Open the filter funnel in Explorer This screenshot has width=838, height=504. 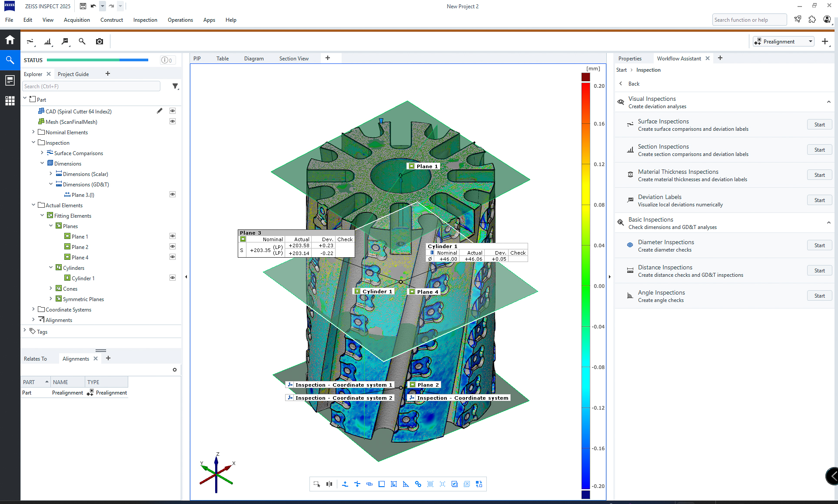pyautogui.click(x=175, y=86)
